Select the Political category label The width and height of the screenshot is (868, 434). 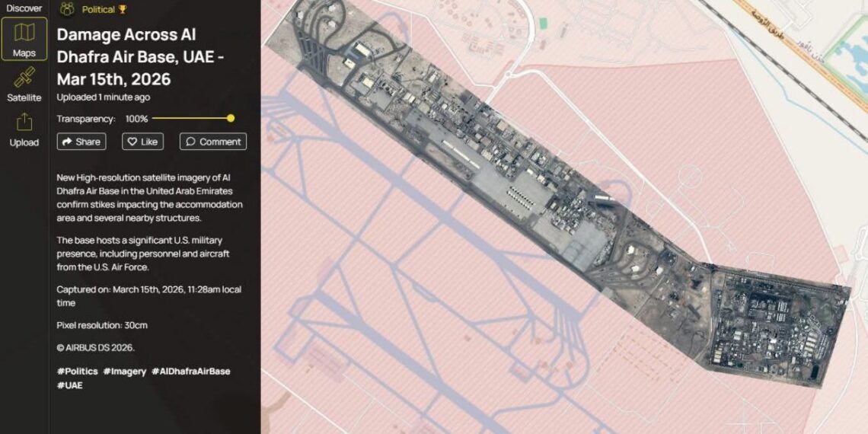[98, 9]
